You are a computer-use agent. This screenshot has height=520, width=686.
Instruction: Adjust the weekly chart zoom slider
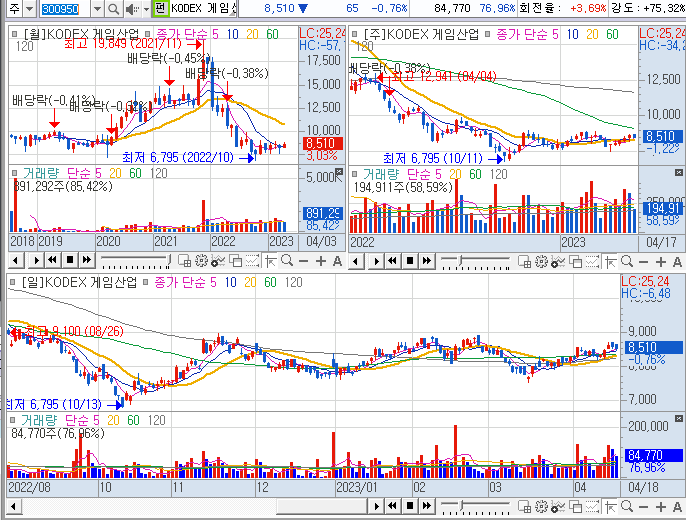pos(476,262)
